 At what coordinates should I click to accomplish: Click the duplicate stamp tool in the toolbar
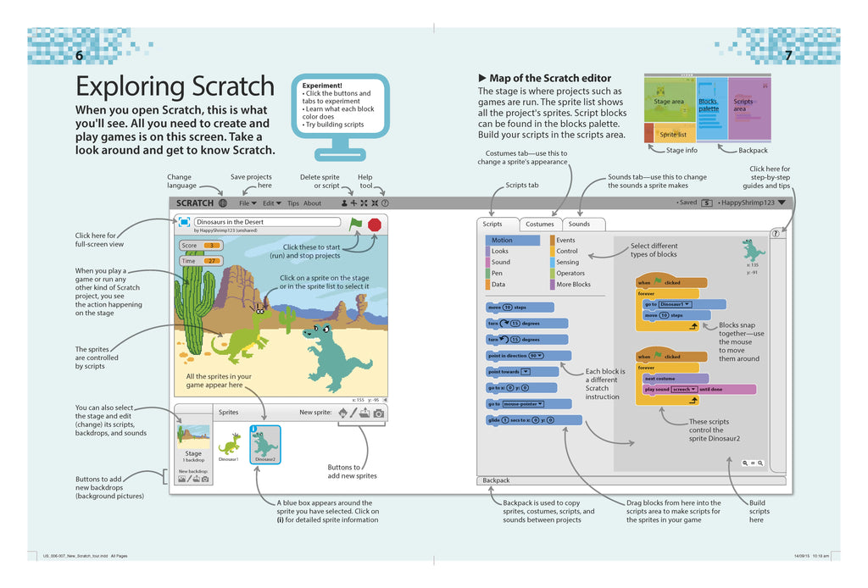point(343,203)
